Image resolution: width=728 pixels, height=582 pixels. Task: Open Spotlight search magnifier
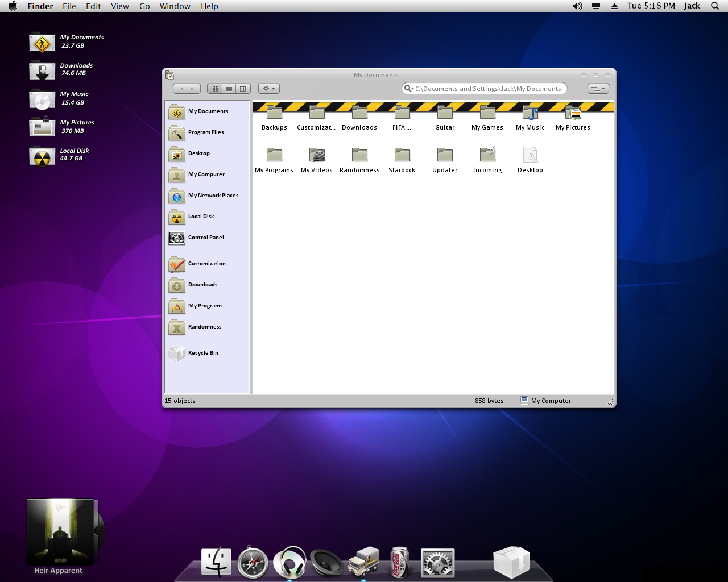pos(715,6)
